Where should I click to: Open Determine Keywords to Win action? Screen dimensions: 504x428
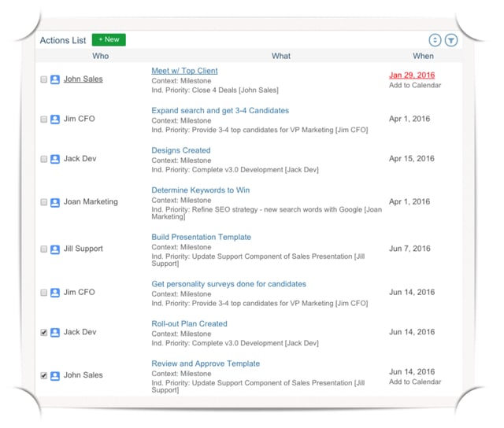pos(201,190)
